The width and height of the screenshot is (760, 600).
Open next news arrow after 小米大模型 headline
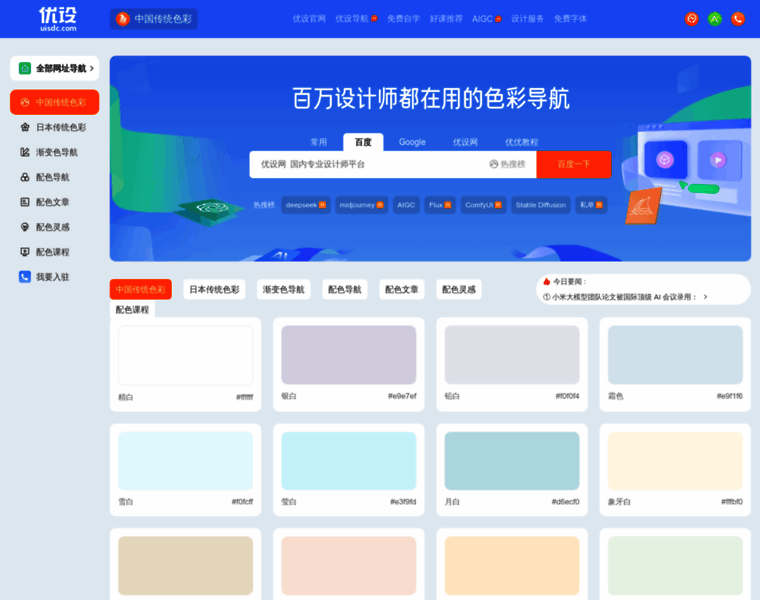coord(705,297)
